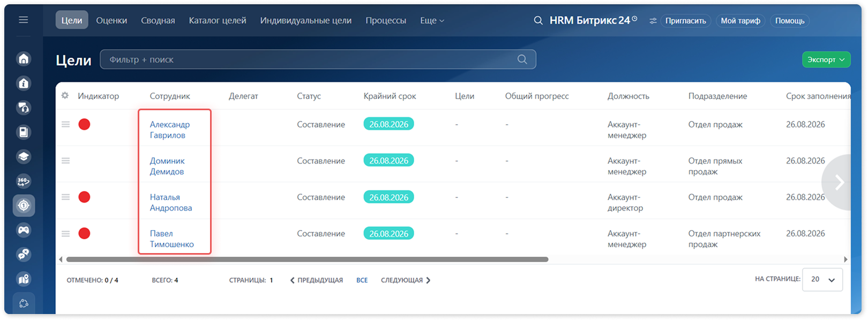Image resolution: width=868 pixels, height=321 pixels.
Task: Open the gamepad icon in sidebar
Action: [x=24, y=230]
